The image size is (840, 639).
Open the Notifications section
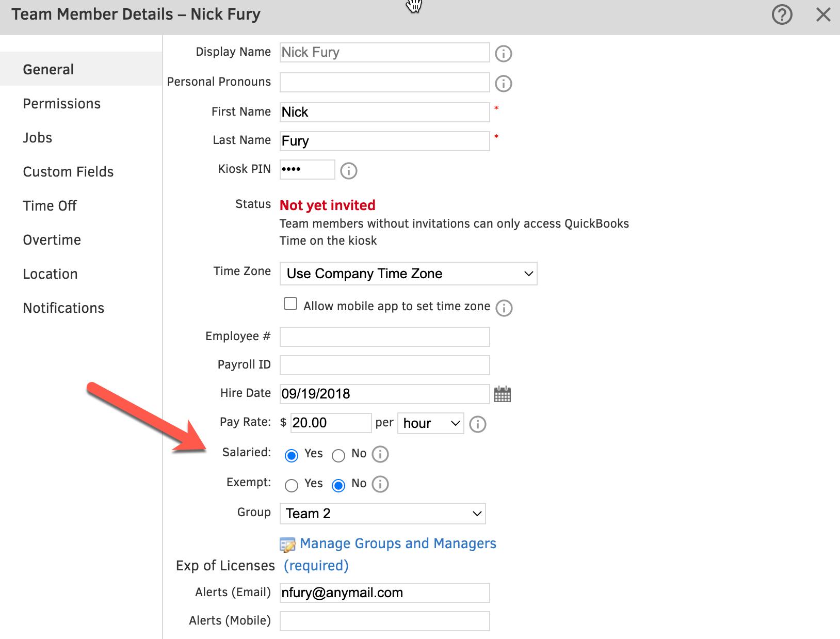63,308
